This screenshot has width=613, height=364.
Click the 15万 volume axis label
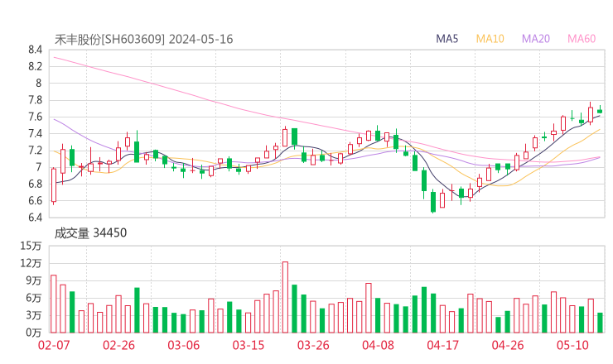(31, 246)
